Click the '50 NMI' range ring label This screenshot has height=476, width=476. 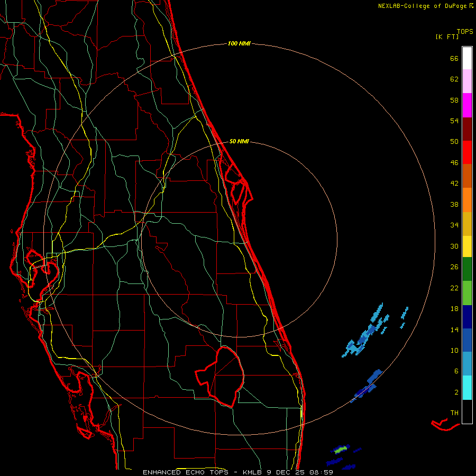(x=239, y=141)
